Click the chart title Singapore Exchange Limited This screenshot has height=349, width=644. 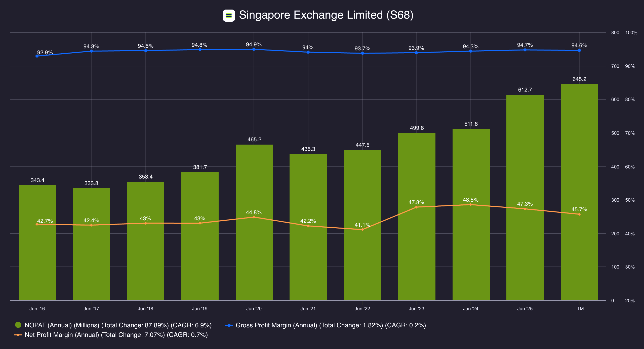point(326,15)
